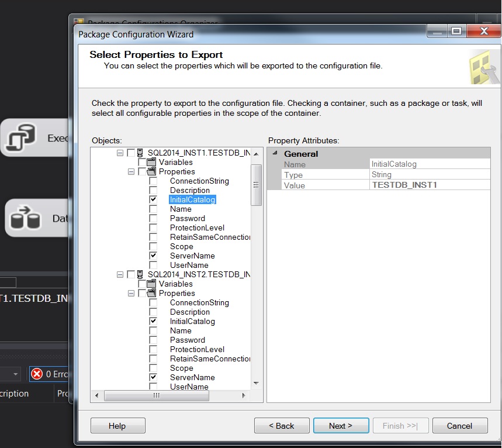Collapse the General property category
This screenshot has width=502, height=448.
click(275, 154)
